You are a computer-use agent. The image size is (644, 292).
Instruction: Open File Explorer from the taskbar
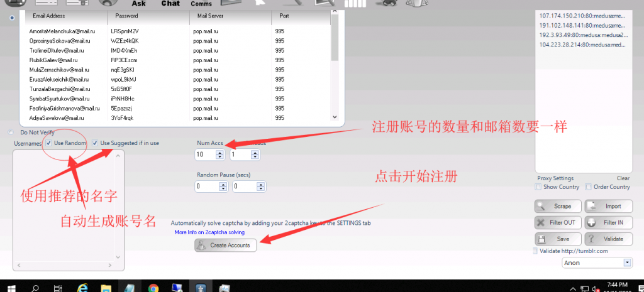(x=106, y=288)
